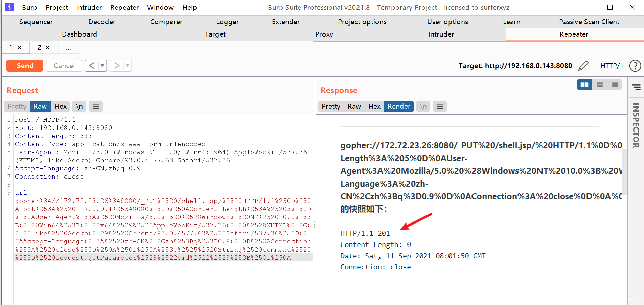Switch request view to Raw
Image resolution: width=644 pixels, height=305 pixels.
point(40,106)
